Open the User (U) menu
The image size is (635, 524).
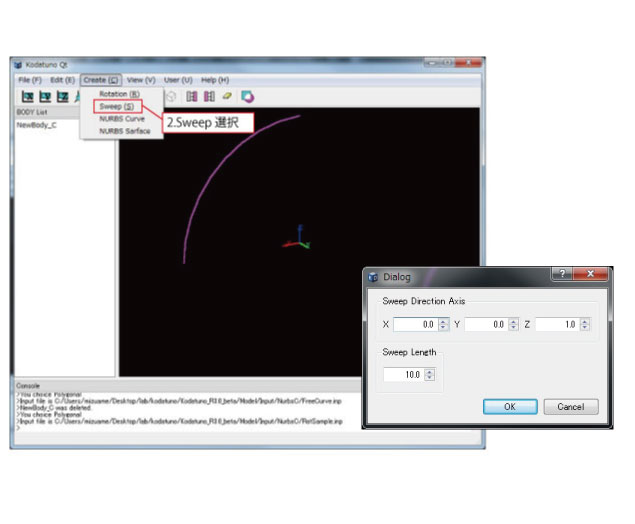coord(178,80)
